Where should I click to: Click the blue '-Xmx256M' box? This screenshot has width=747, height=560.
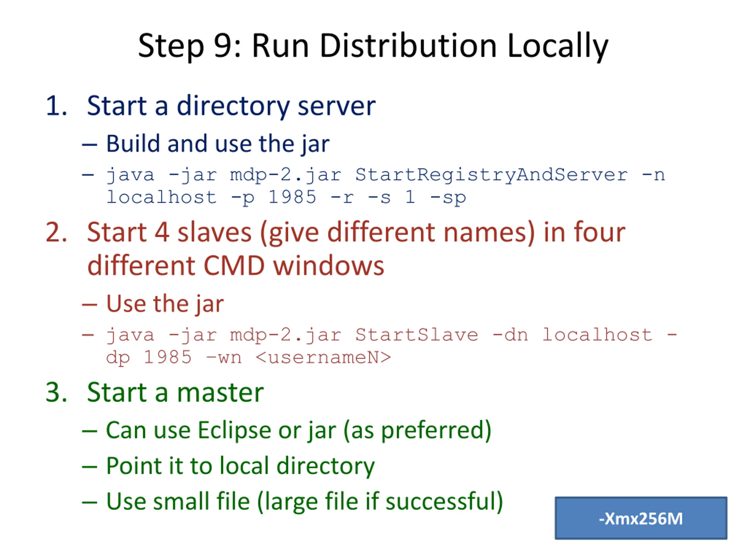point(641,518)
